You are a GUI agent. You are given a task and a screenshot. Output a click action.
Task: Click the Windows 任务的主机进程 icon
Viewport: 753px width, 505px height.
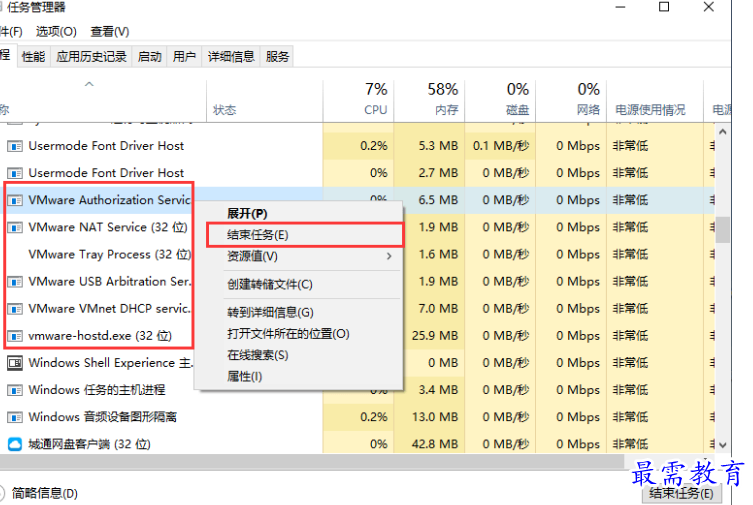[x=15, y=390]
